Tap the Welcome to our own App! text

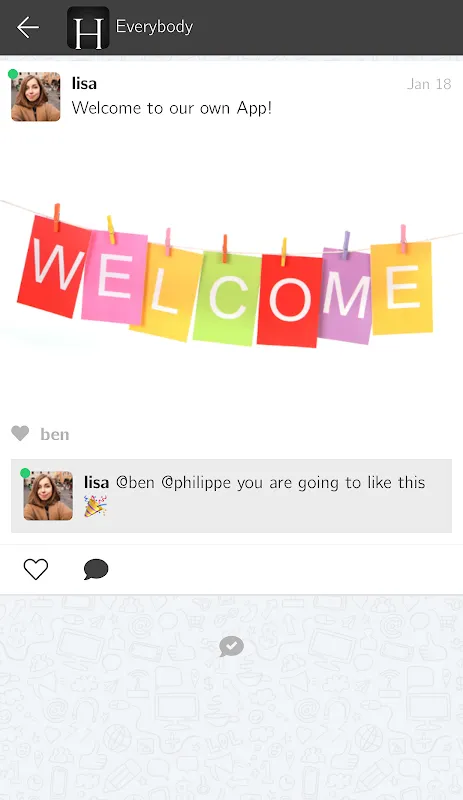172,108
